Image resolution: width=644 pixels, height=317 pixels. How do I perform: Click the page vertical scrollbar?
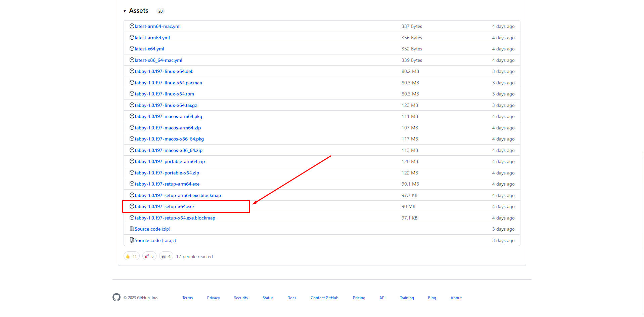[643, 232]
